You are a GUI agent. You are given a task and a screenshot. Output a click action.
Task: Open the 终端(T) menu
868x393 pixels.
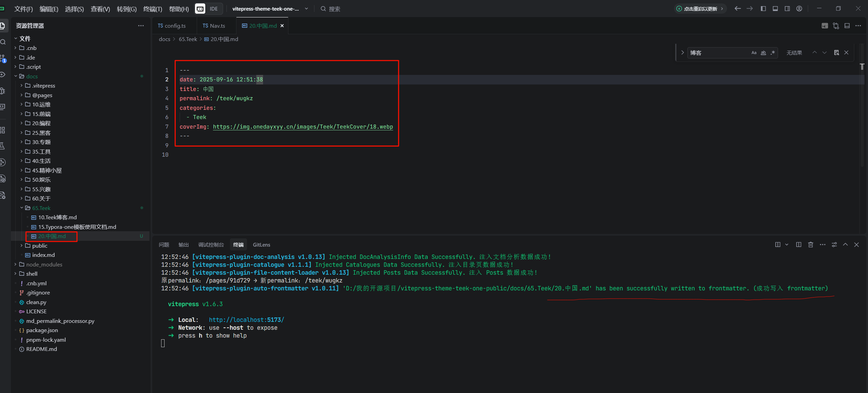coord(153,9)
